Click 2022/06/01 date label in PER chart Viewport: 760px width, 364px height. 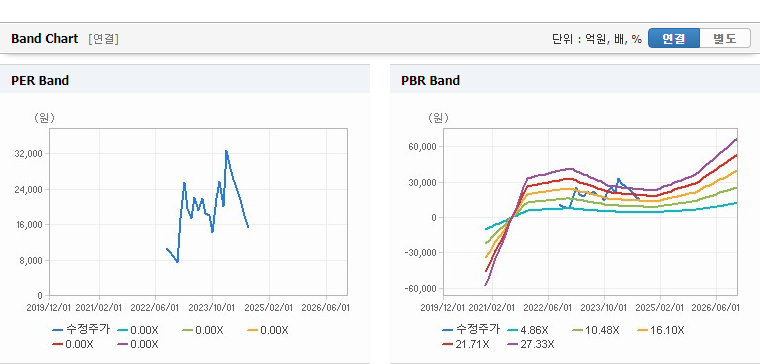(x=155, y=308)
